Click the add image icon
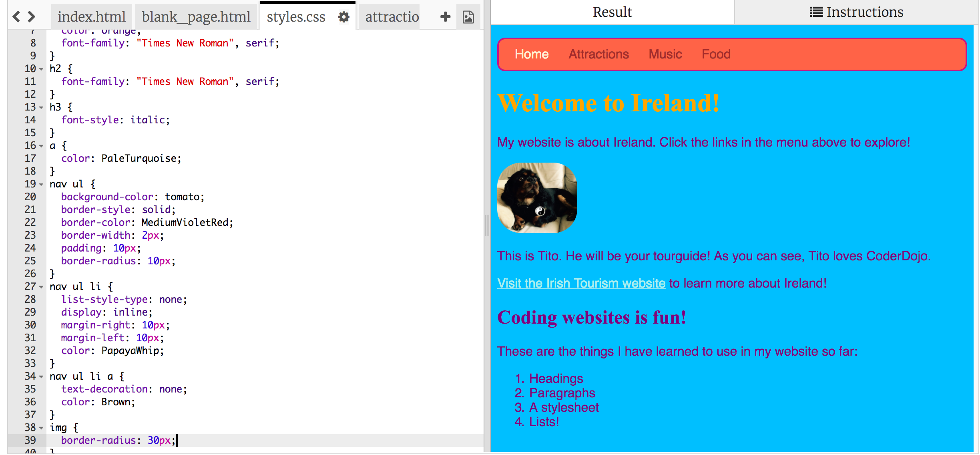Screen dimensions: 980x455 pyautogui.click(x=468, y=17)
